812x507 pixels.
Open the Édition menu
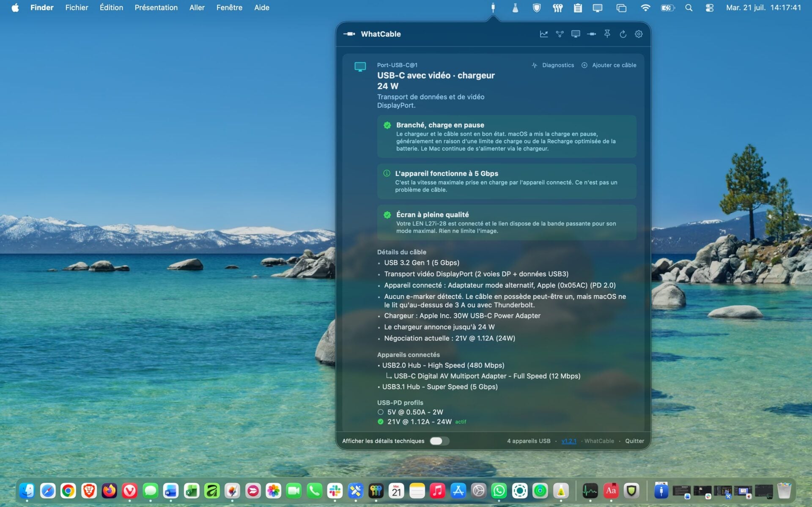click(111, 8)
